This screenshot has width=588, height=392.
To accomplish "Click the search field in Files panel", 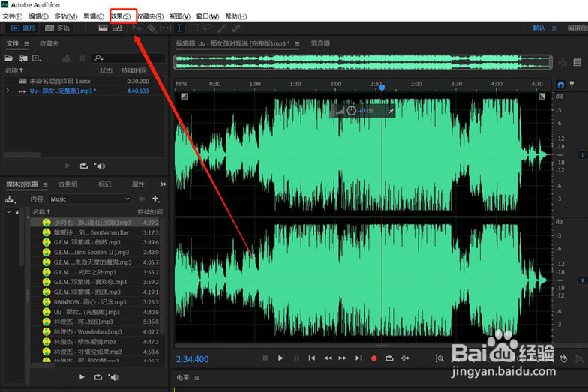I will click(129, 58).
